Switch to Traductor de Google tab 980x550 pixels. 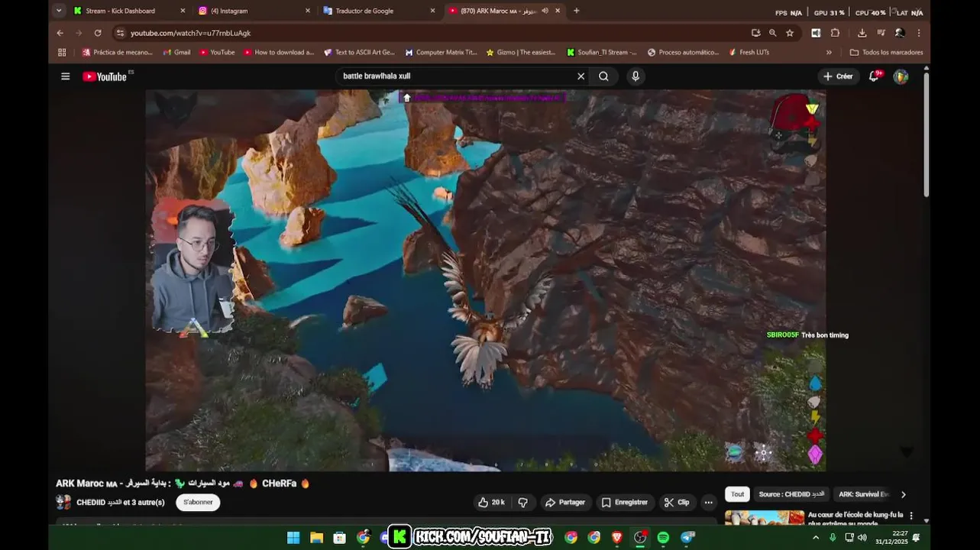click(377, 11)
